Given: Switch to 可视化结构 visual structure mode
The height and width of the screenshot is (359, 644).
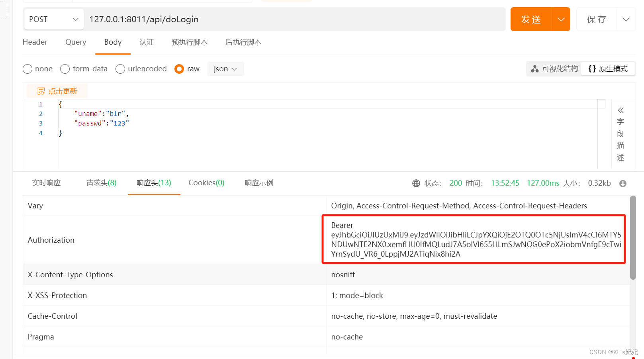Looking at the screenshot, I should coord(554,69).
